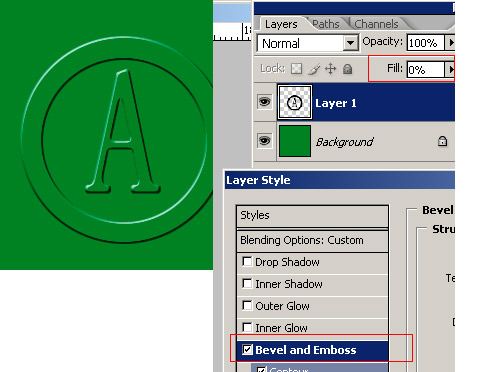Switch to the Paths tab

click(326, 24)
